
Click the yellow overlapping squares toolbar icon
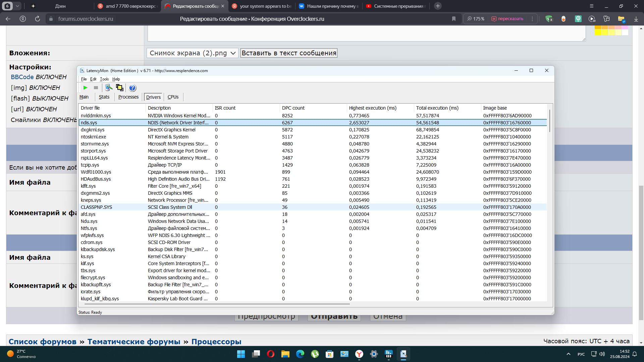tap(119, 88)
